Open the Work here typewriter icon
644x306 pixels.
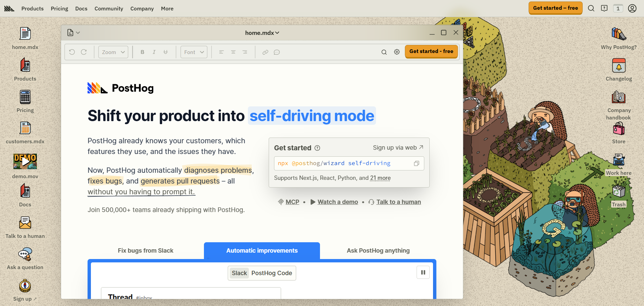619,164
